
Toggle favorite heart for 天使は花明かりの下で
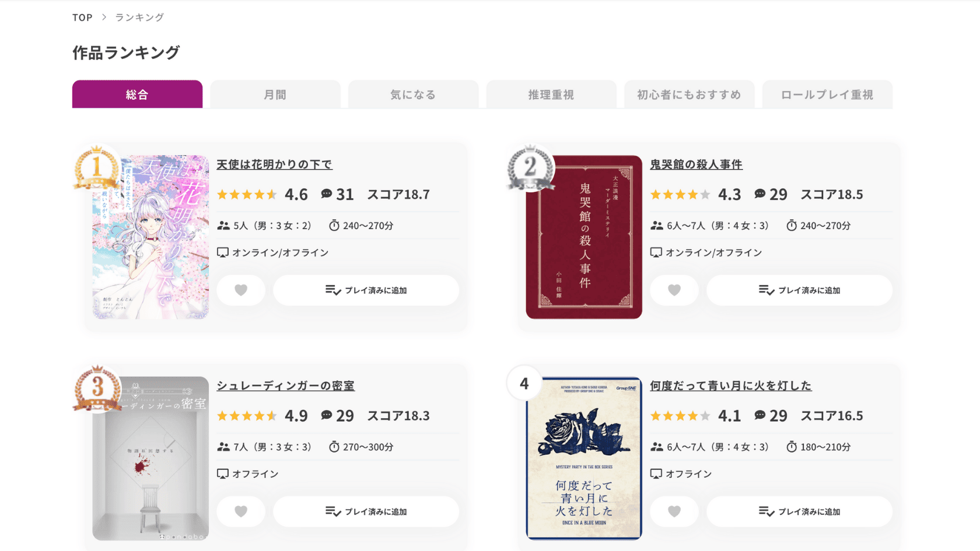[x=241, y=290]
